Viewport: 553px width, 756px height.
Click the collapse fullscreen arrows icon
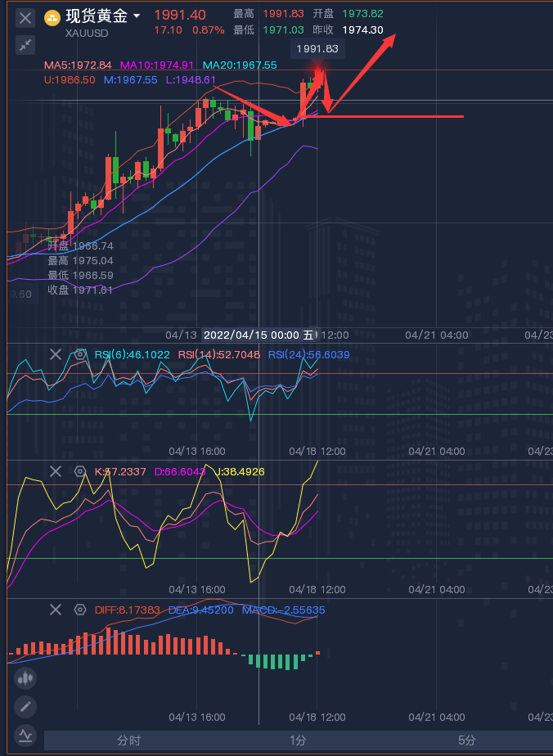click(25, 45)
